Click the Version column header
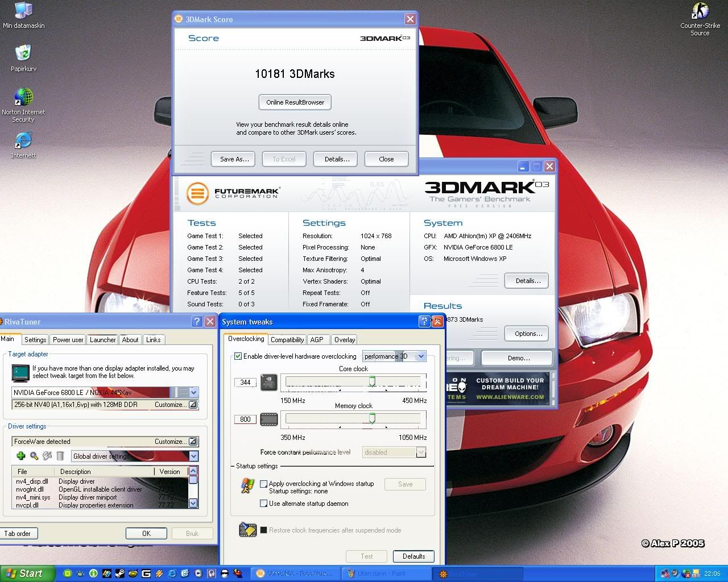This screenshot has width=728, height=582. coord(170,472)
